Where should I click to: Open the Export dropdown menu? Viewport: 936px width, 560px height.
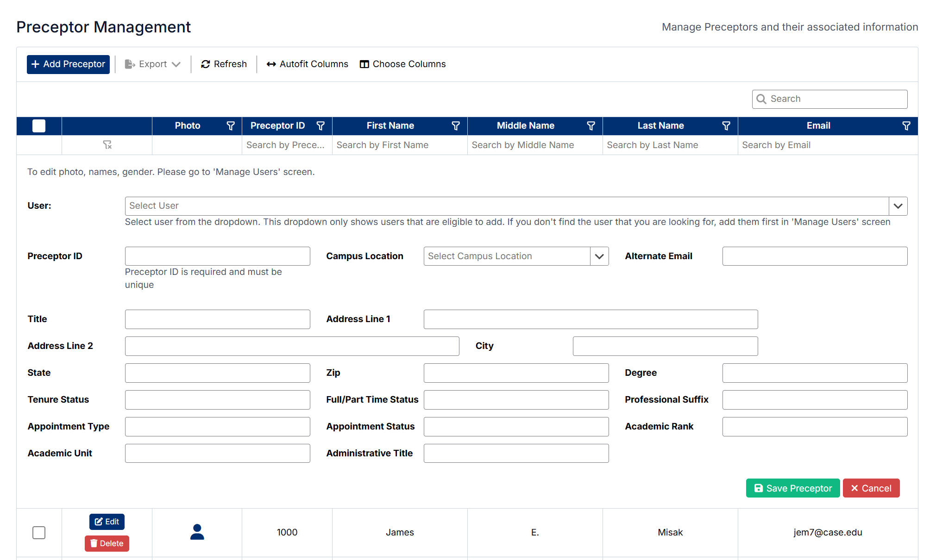point(153,64)
